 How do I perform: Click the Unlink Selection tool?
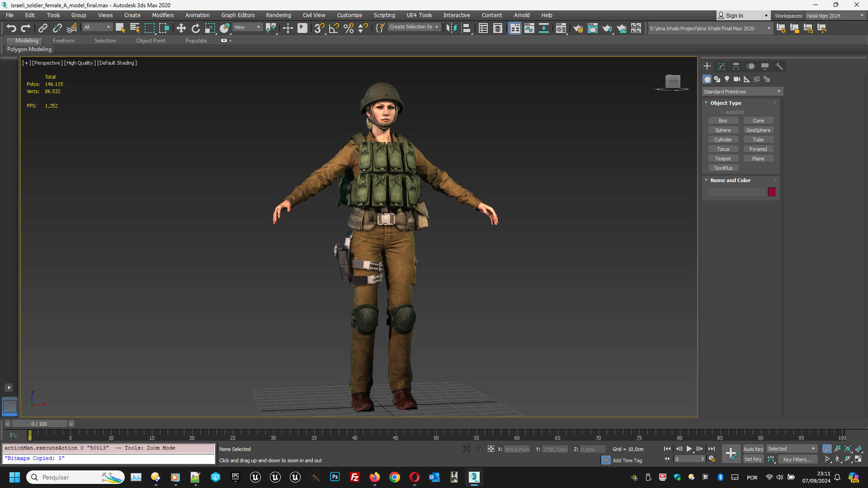(x=57, y=28)
